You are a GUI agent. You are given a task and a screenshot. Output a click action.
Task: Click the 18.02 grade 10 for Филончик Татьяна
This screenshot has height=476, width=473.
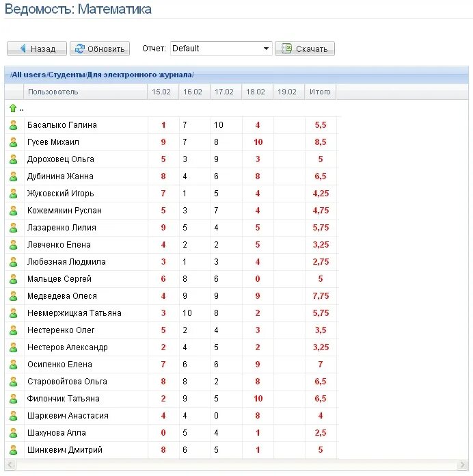(258, 399)
